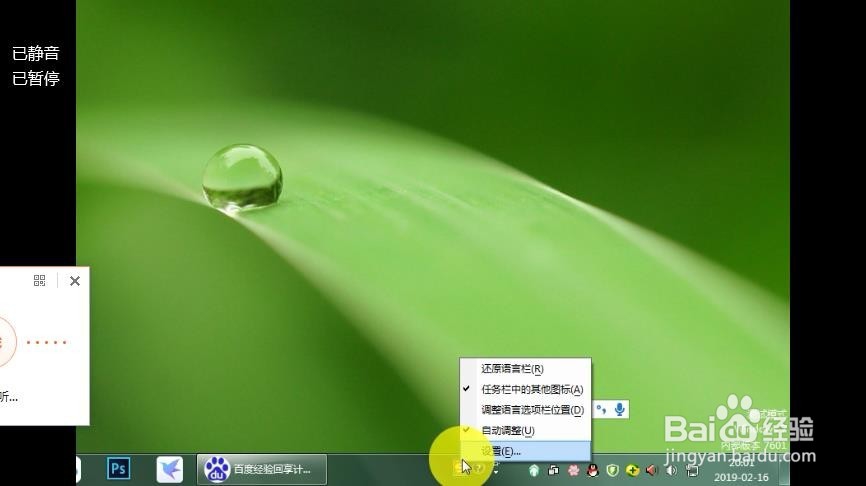
Task: Click the network monitor tray icon
Action: click(691, 471)
